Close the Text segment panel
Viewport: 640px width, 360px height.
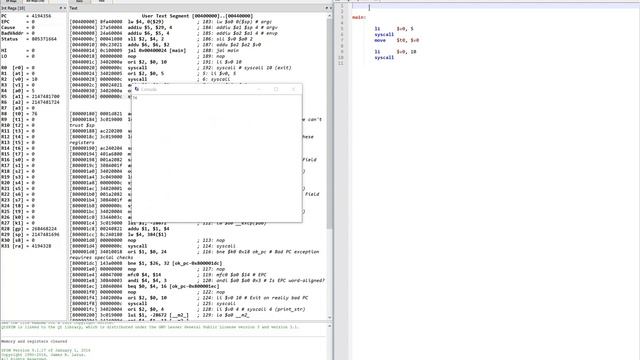(330, 8)
